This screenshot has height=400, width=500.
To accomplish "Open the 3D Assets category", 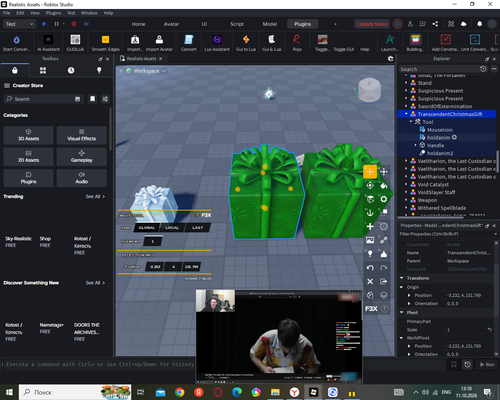I will point(28,135).
